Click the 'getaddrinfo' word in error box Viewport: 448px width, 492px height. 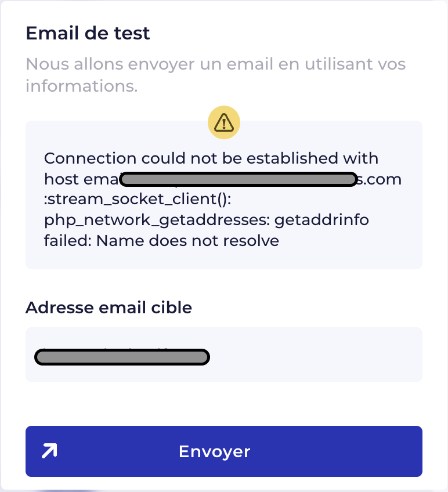(322, 220)
